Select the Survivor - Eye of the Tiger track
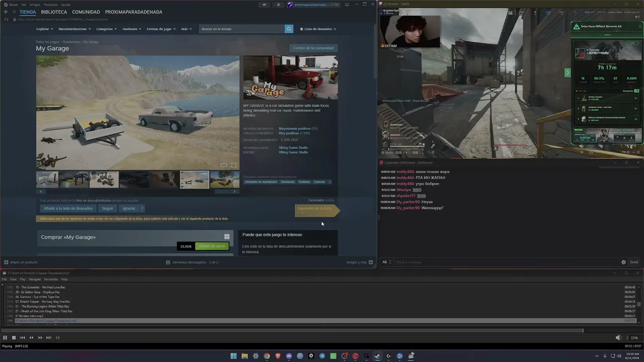Image resolution: width=644 pixels, height=362 pixels. click(38, 297)
